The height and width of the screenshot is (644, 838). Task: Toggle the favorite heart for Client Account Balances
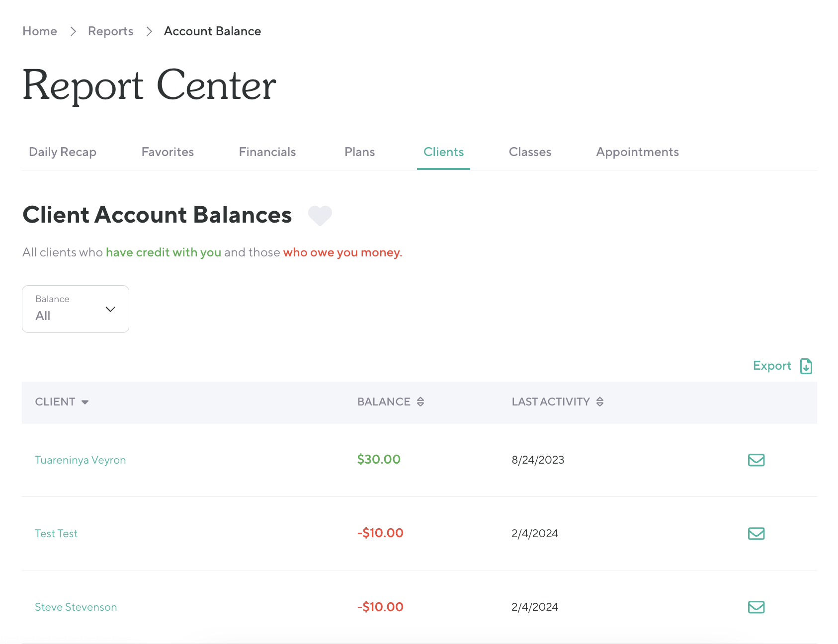tap(320, 215)
